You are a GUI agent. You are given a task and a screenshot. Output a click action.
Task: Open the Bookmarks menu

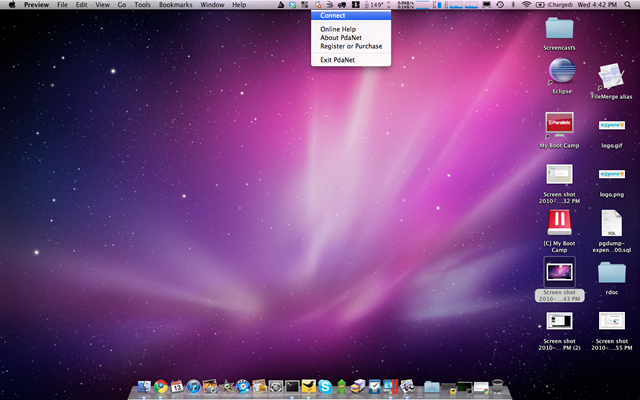176,5
